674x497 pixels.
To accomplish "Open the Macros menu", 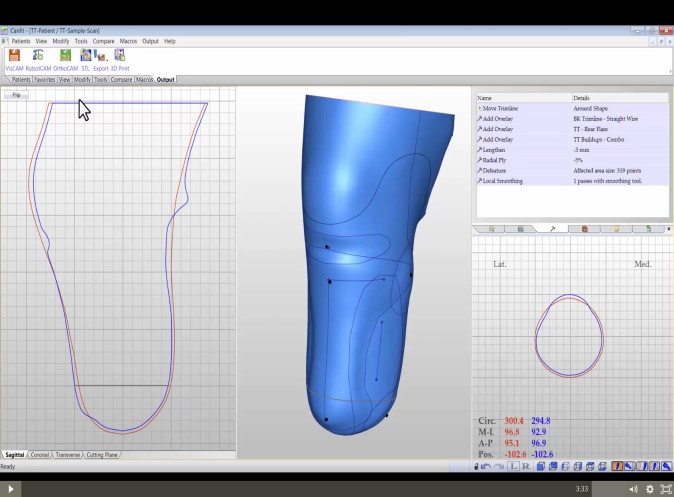I will 128,41.
